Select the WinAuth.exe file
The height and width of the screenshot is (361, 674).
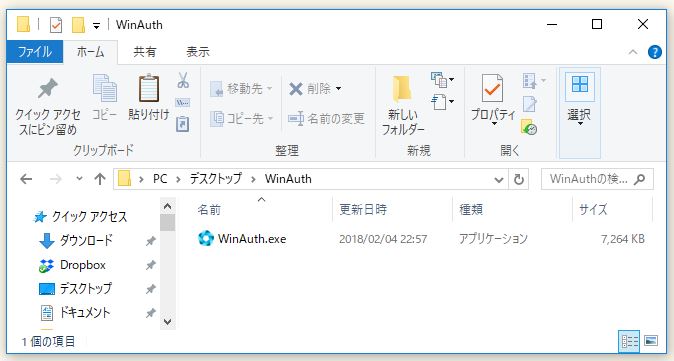(x=421, y=239)
